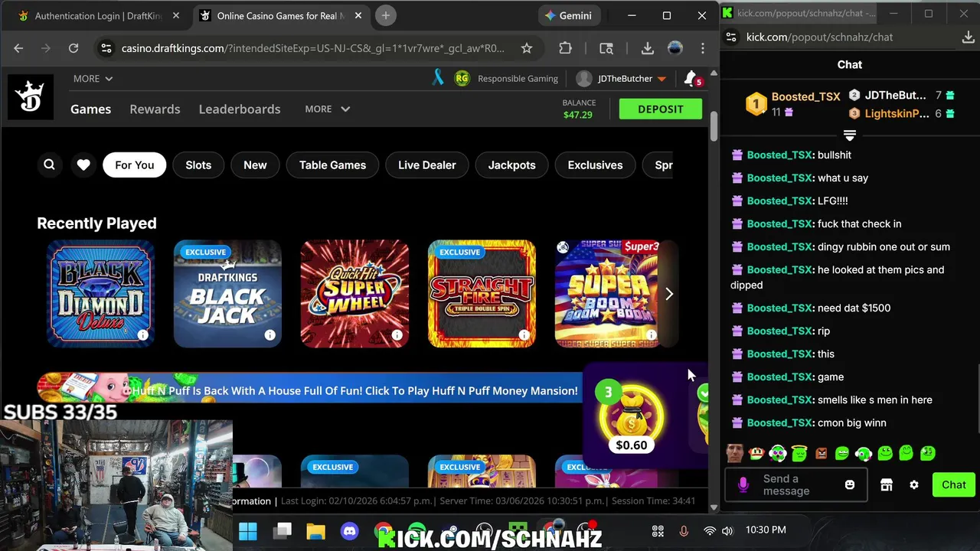Screen dimensions: 980x551
Task: Pick the brown angry goomba emote
Action: tap(821, 453)
